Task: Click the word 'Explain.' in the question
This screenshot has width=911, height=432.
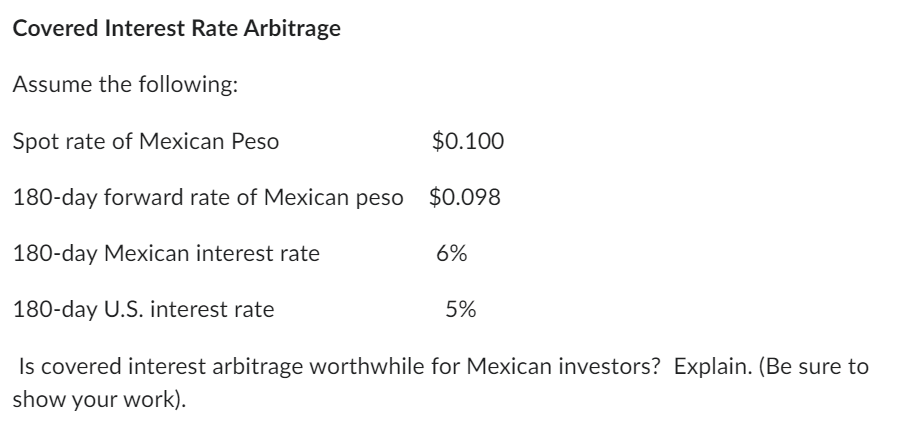Action: point(708,366)
